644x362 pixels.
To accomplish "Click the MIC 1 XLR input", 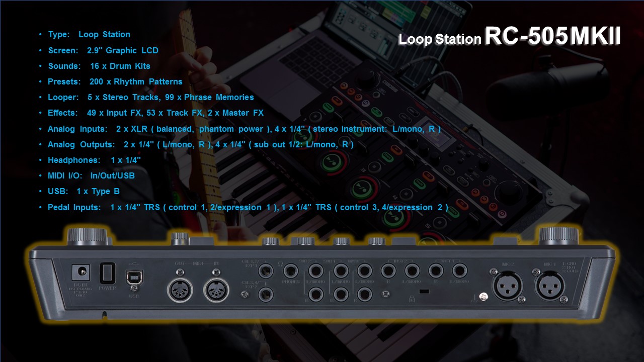I will [x=550, y=287].
